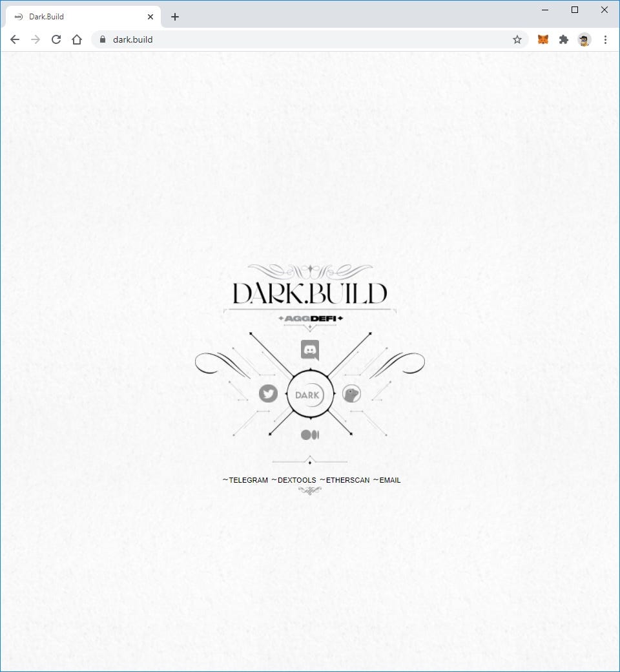Go back to previous page
The width and height of the screenshot is (620, 672).
pyautogui.click(x=15, y=39)
